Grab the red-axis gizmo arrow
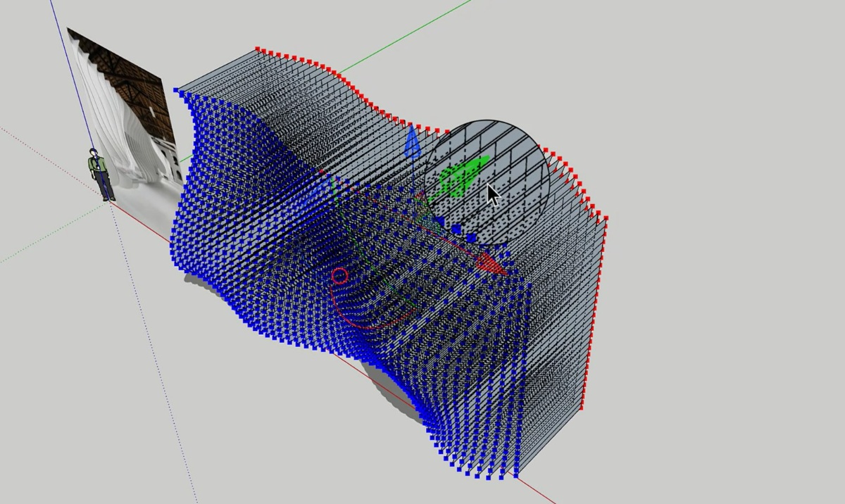Image resolution: width=845 pixels, height=504 pixels. coord(492,264)
